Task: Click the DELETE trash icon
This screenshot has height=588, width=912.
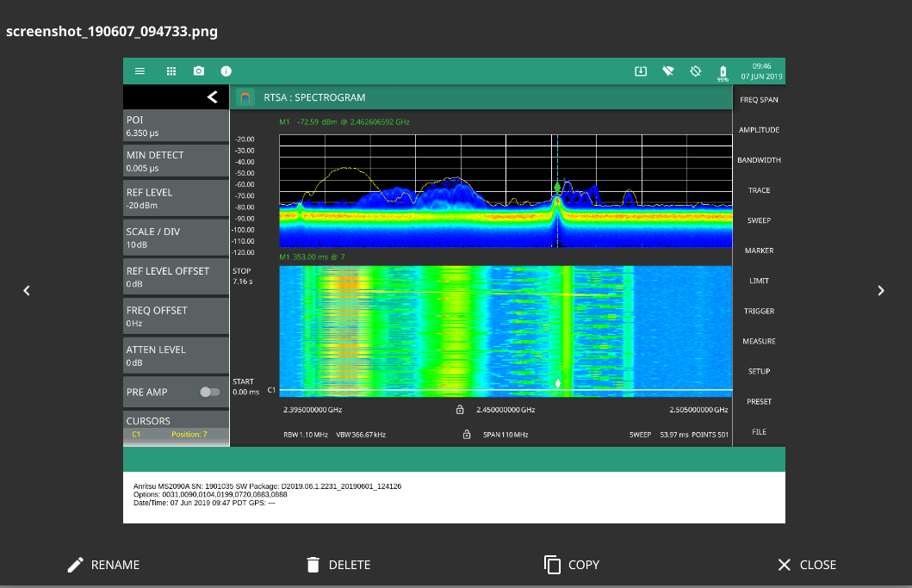Action: 313,565
